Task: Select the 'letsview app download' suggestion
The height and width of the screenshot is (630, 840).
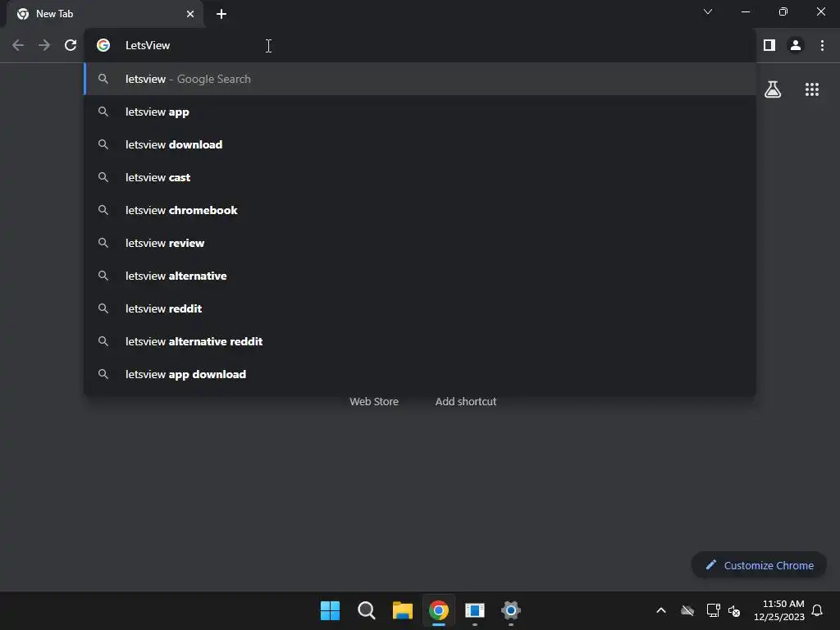Action: 419,374
